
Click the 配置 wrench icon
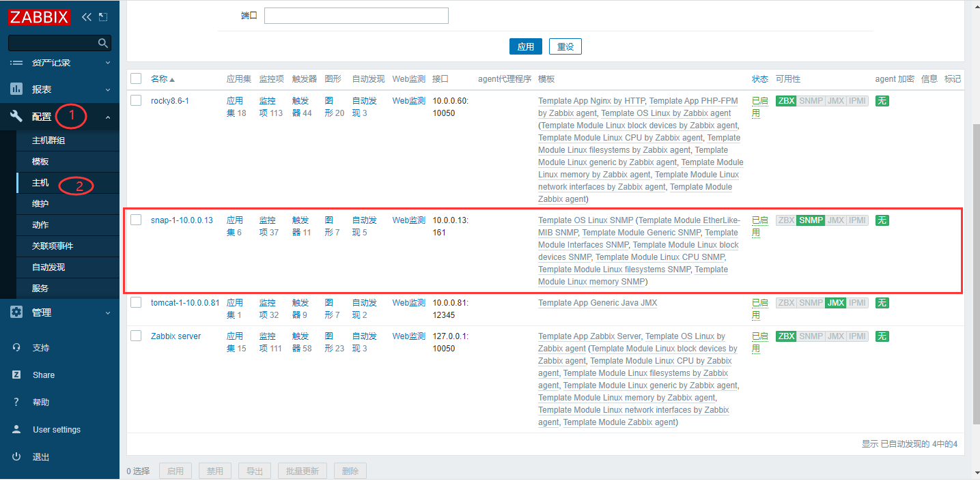click(17, 117)
